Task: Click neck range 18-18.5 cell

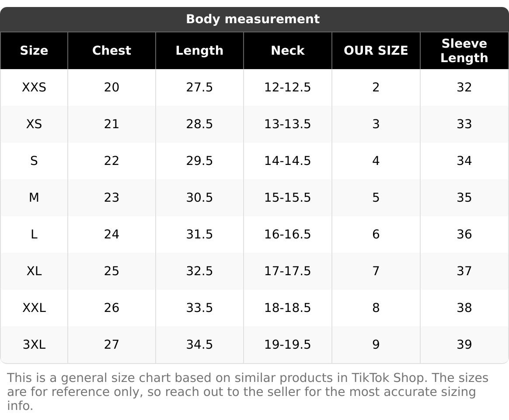Action: click(x=287, y=308)
